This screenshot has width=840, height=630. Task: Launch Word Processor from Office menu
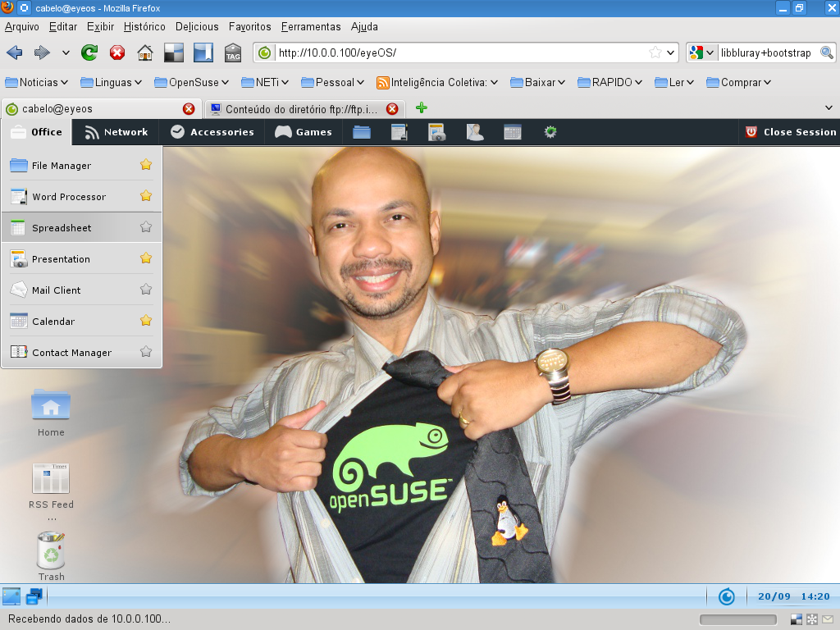point(69,197)
